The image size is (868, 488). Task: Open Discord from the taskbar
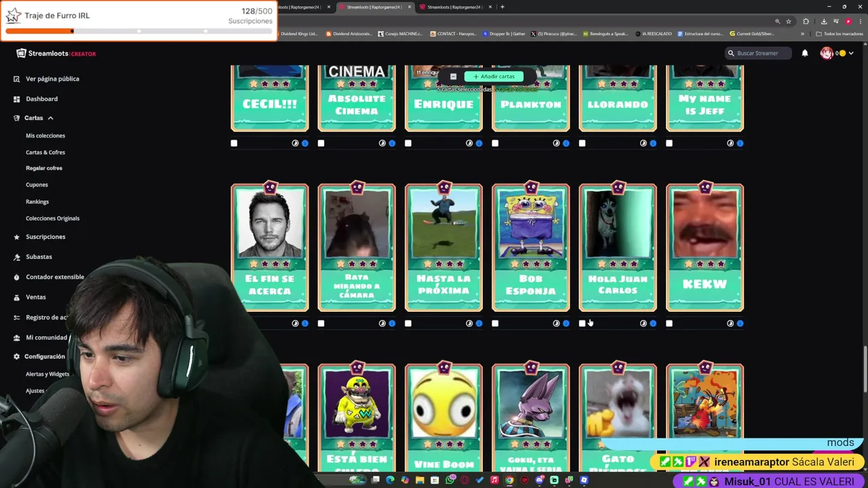click(x=539, y=481)
